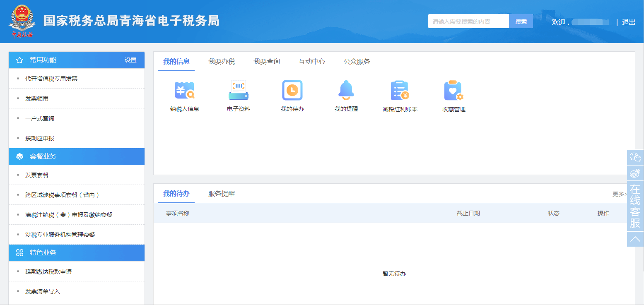Open 在线客服 online support
644x305 pixels.
(x=635, y=206)
